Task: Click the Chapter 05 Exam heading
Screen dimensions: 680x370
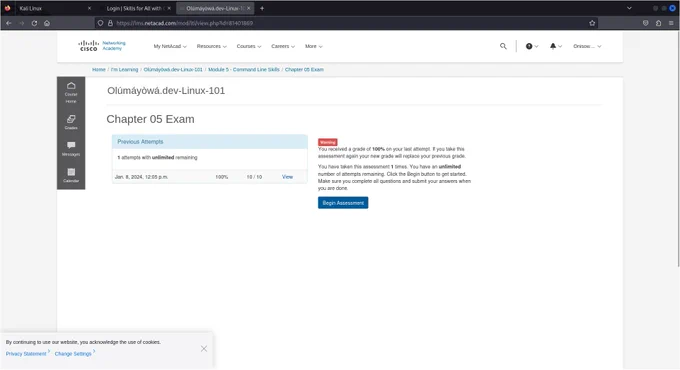Action: [x=150, y=119]
